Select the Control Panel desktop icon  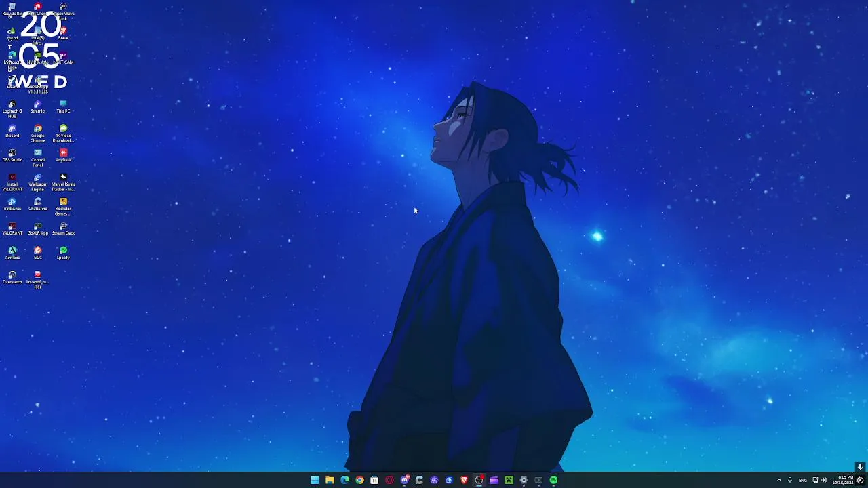37,158
